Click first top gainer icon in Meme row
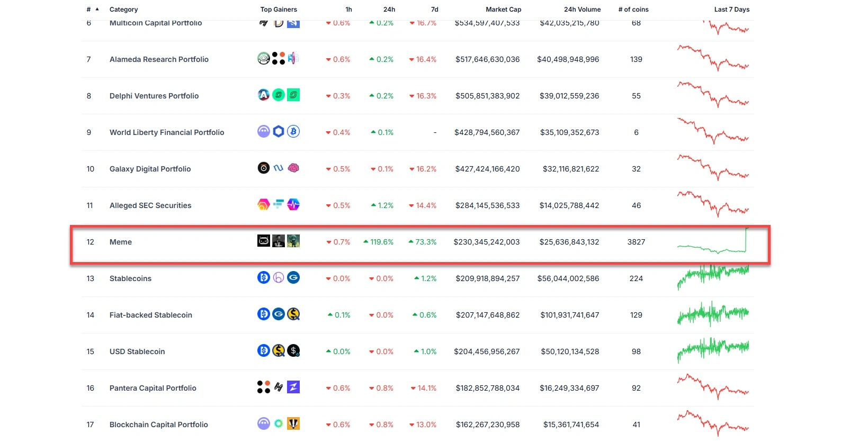Image resolution: width=868 pixels, height=442 pixels. 264,241
